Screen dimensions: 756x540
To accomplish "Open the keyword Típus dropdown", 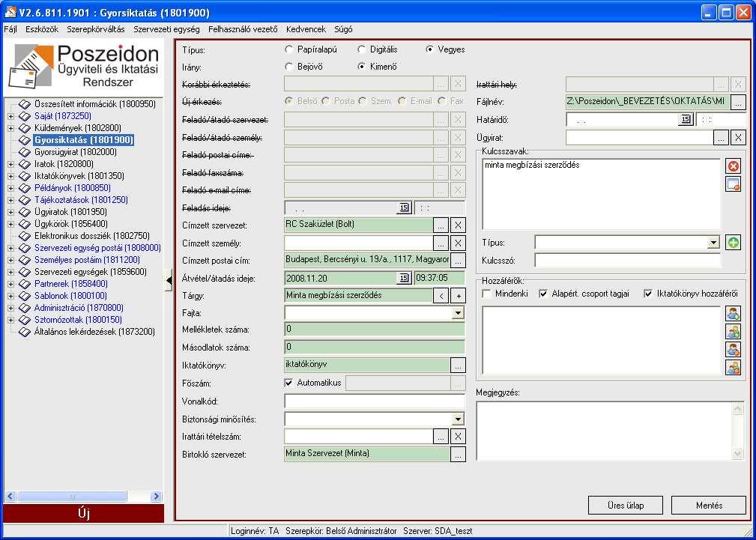I will [713, 243].
